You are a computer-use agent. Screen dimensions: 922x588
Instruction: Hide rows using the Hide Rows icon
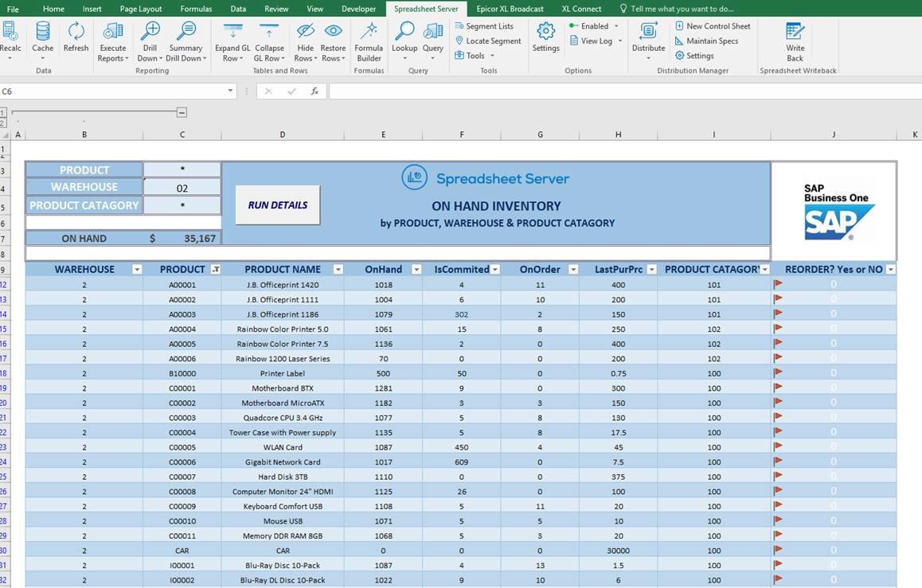pyautogui.click(x=305, y=37)
